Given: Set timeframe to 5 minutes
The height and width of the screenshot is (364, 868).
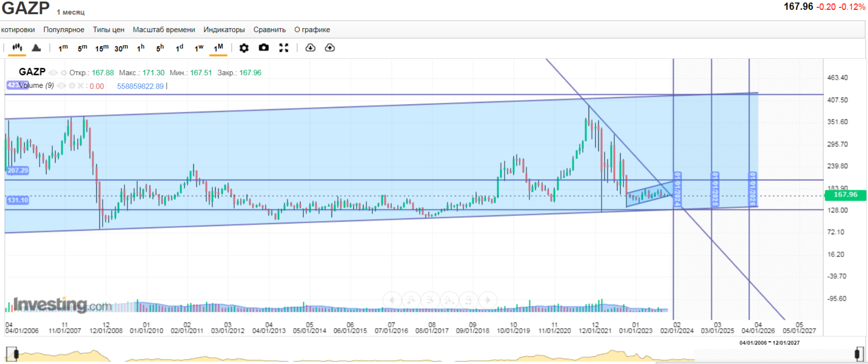Looking at the screenshot, I should [x=82, y=48].
